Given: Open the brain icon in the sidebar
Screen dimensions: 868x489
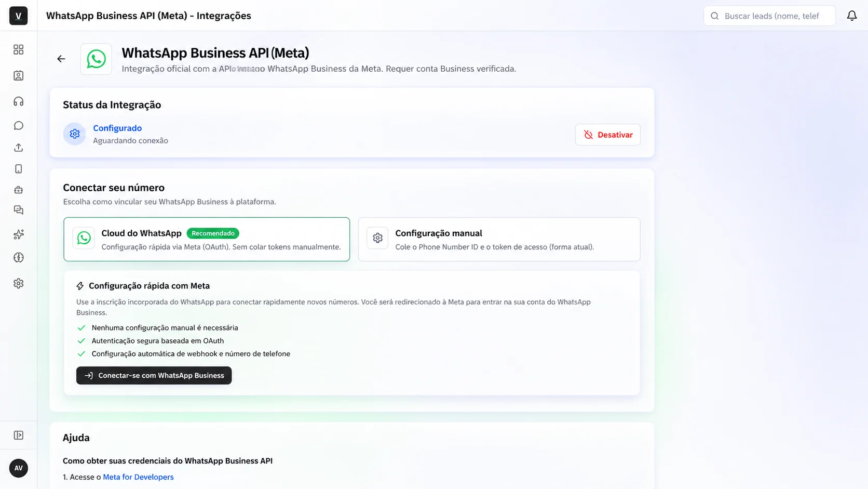Looking at the screenshot, I should pyautogui.click(x=19, y=258).
